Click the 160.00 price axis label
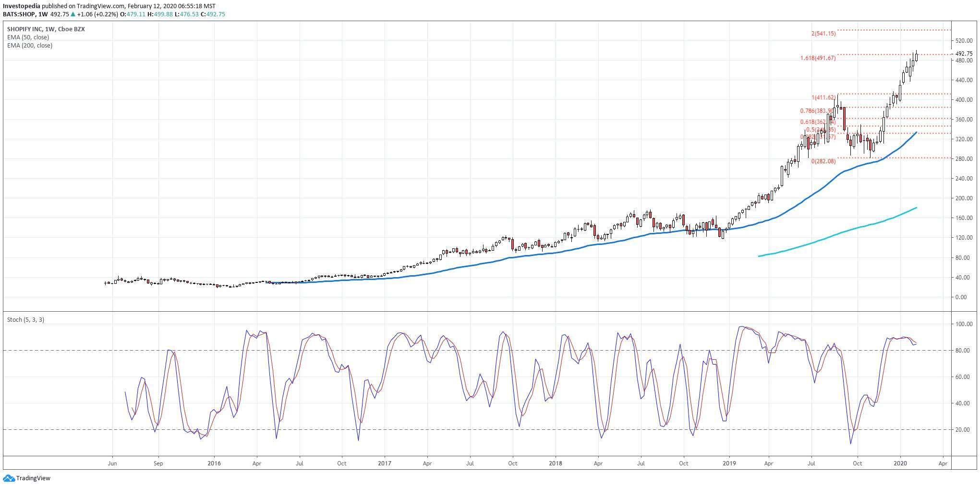The height and width of the screenshot is (487, 980). coord(964,218)
